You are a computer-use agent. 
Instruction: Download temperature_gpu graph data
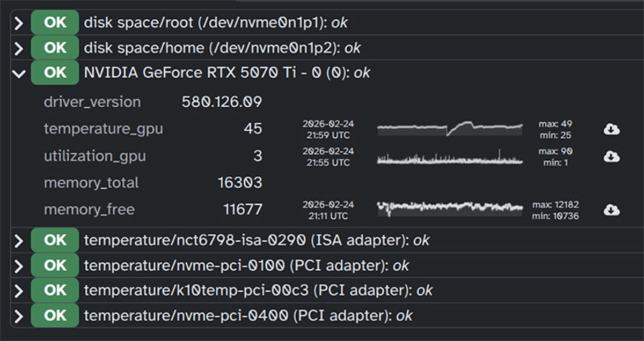611,129
